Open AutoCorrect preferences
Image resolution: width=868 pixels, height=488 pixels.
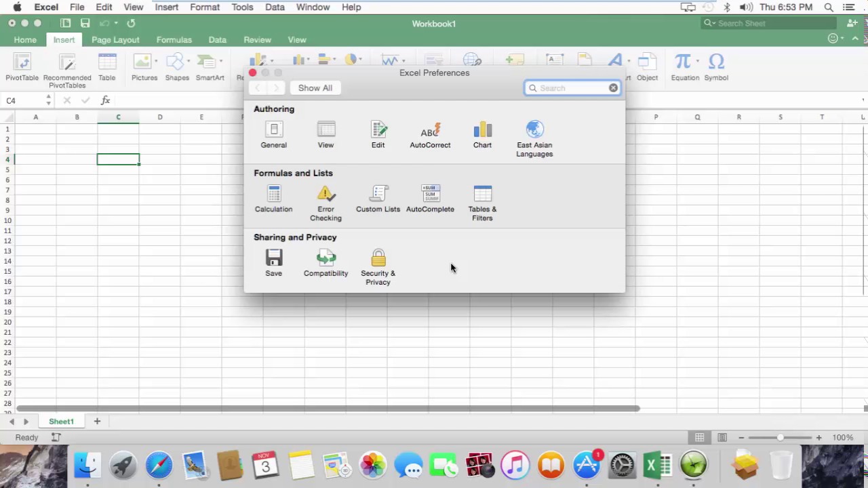click(430, 134)
